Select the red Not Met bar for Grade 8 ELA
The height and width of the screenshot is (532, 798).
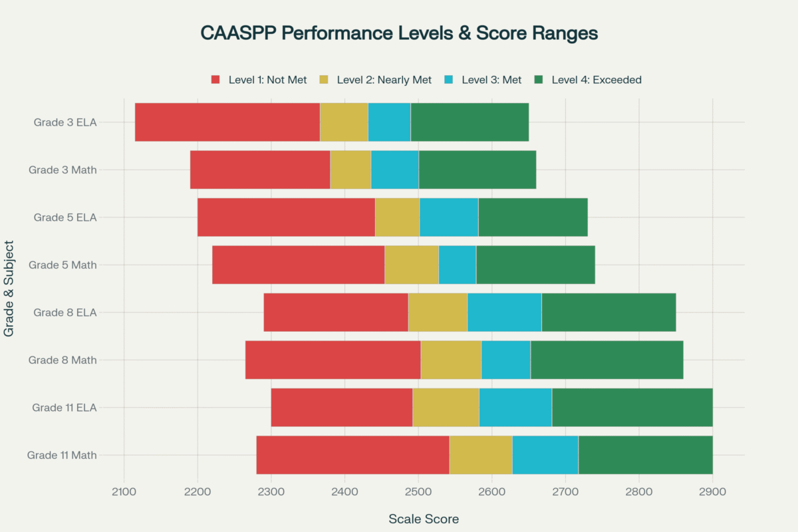click(336, 313)
